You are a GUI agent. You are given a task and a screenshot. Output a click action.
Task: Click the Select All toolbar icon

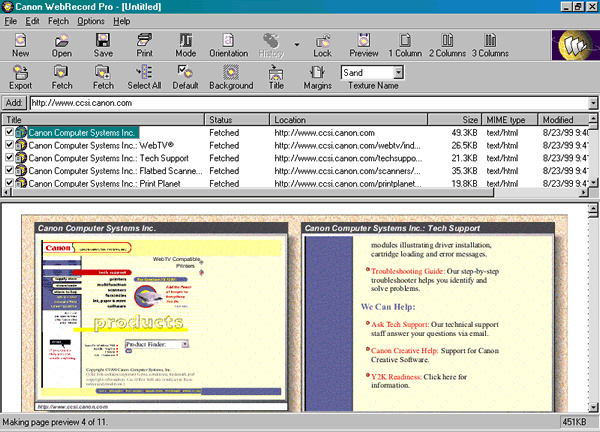[144, 77]
